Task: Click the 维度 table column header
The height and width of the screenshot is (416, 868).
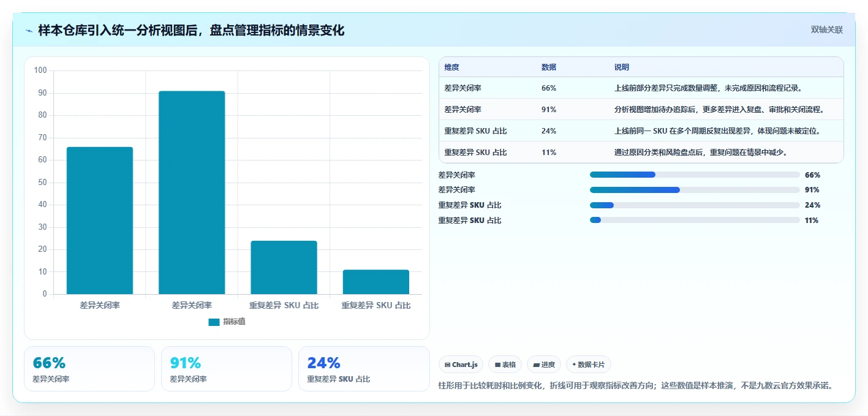Action: tap(452, 67)
